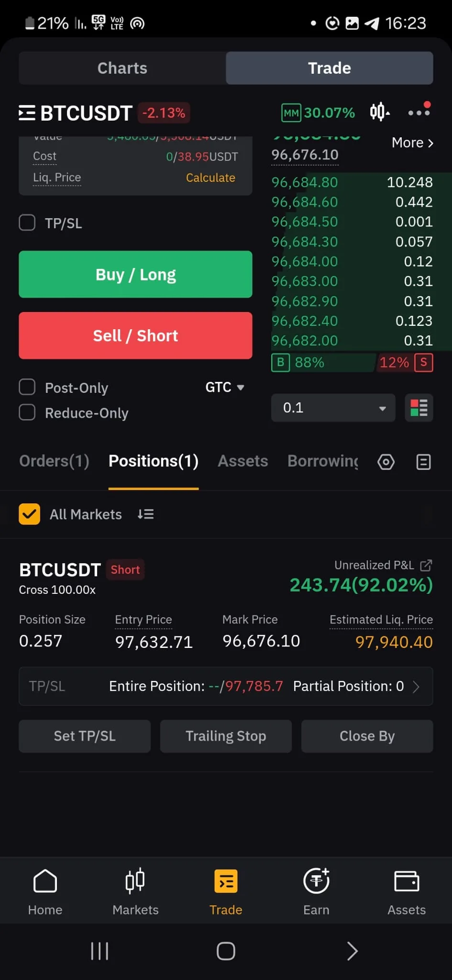Tick the Reduce-Only checkbox
The width and height of the screenshot is (452, 980).
(27, 412)
